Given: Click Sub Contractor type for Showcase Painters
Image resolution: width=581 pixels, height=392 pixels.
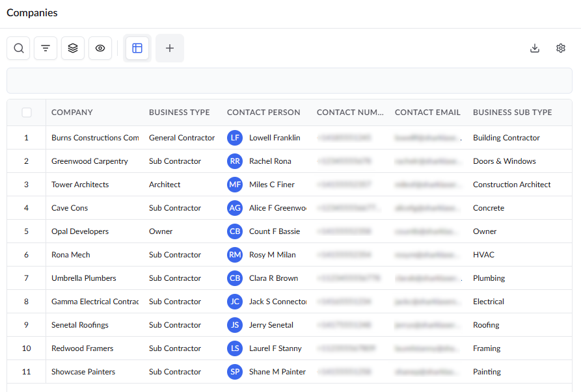Looking at the screenshot, I should pos(175,372).
